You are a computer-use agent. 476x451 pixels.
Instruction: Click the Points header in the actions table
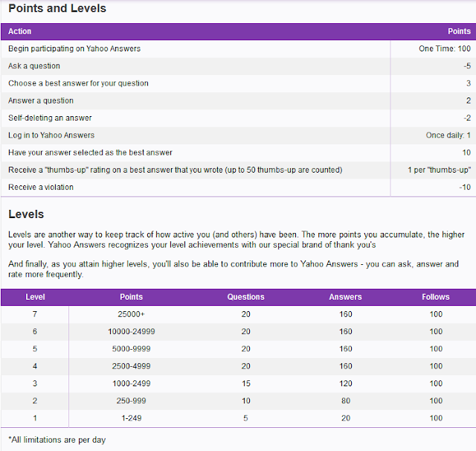459,31
